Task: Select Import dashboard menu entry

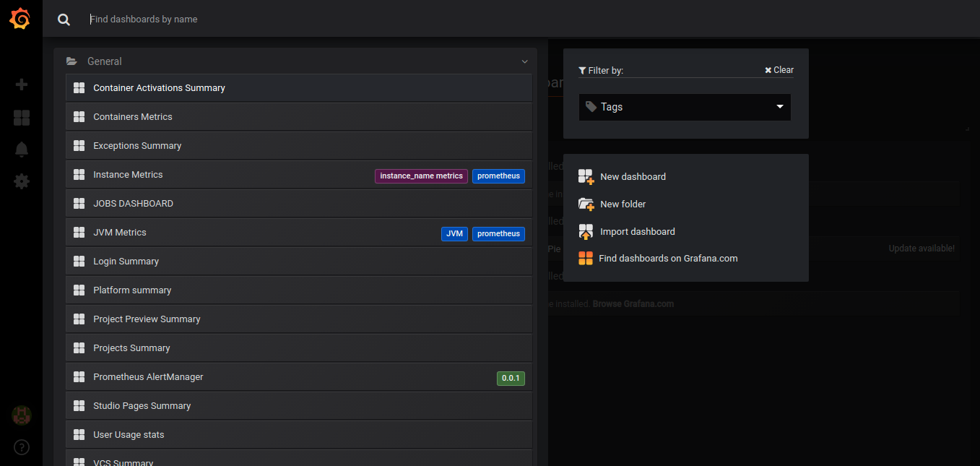Action: (x=637, y=231)
